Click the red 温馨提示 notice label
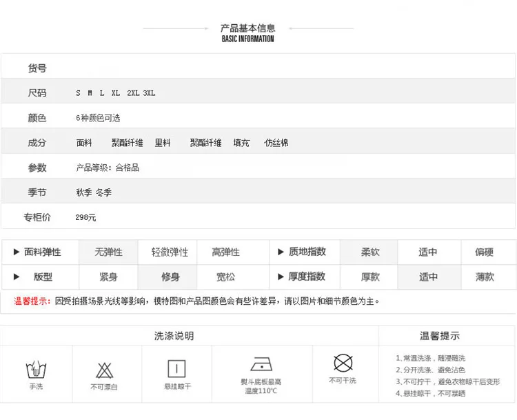Screen dimensions: 517x420 tap(32, 301)
